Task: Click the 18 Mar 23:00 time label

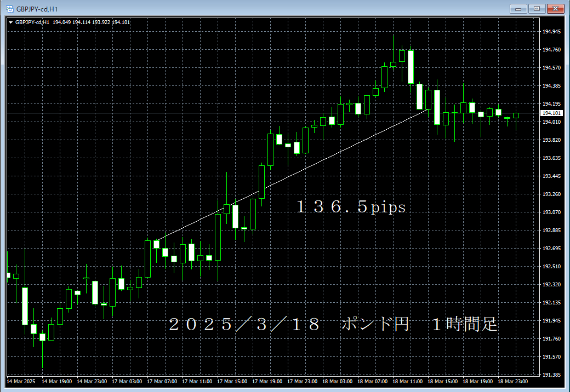Action: (x=511, y=382)
